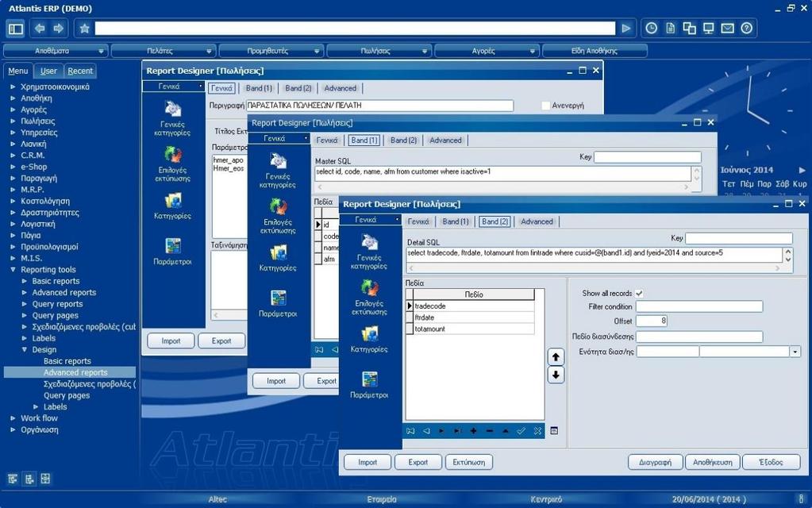Open the Προμηθευτές dropdown arrow
Viewport: 812px width, 508px height.
pyautogui.click(x=317, y=52)
